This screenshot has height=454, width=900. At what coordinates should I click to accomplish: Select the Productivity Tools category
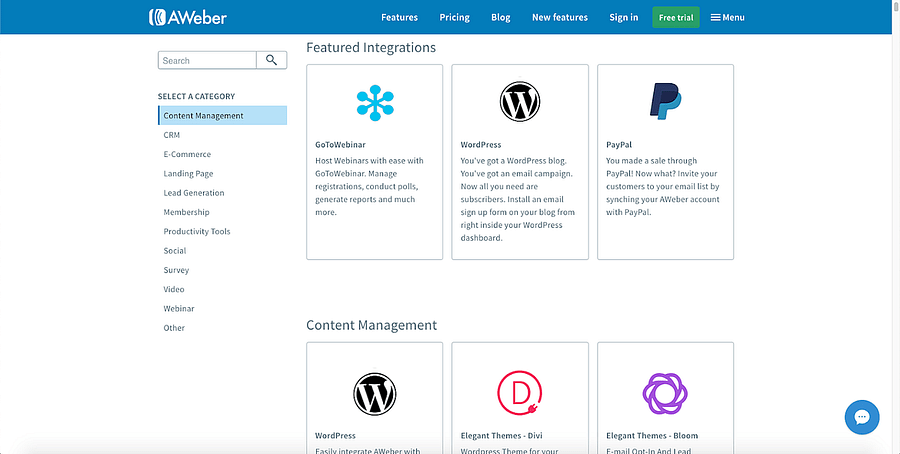197,232
